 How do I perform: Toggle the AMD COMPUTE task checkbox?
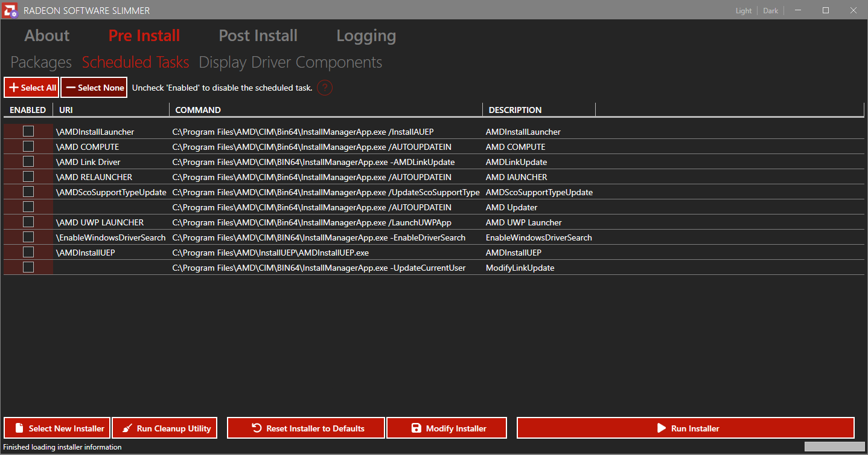tap(28, 146)
